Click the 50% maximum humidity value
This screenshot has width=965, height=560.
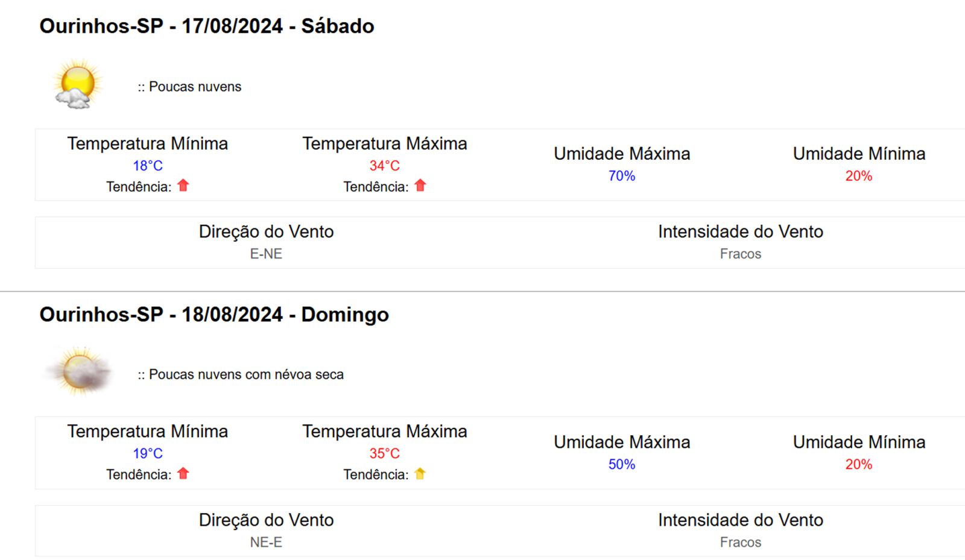pyautogui.click(x=622, y=464)
